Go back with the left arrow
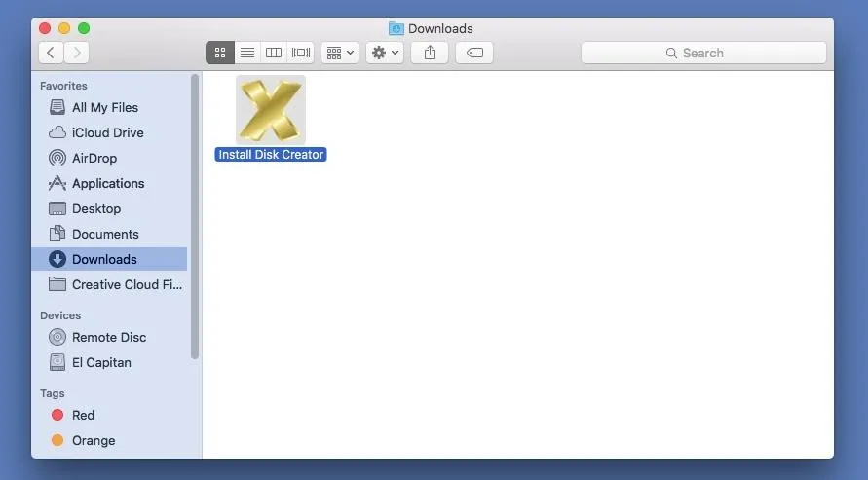Image resolution: width=868 pixels, height=480 pixels. 51,53
